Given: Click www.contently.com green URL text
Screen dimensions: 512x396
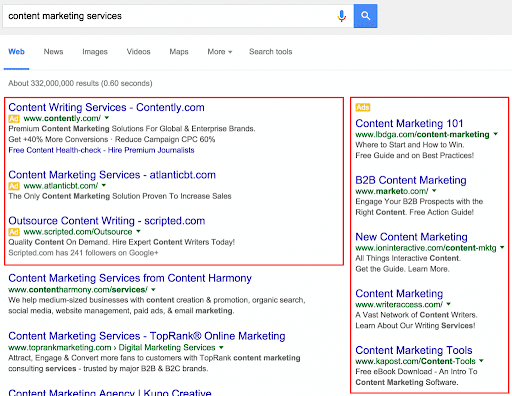Looking at the screenshot, I should 62,118.
